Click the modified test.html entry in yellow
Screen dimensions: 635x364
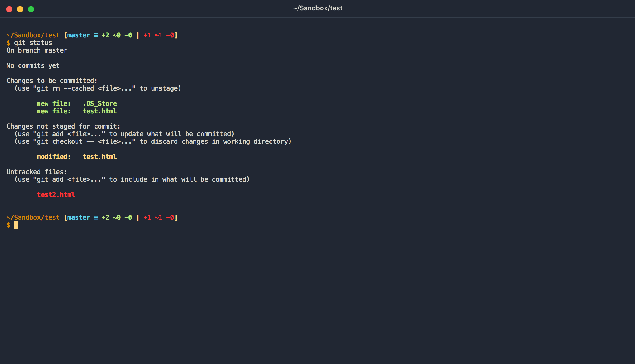coord(99,157)
